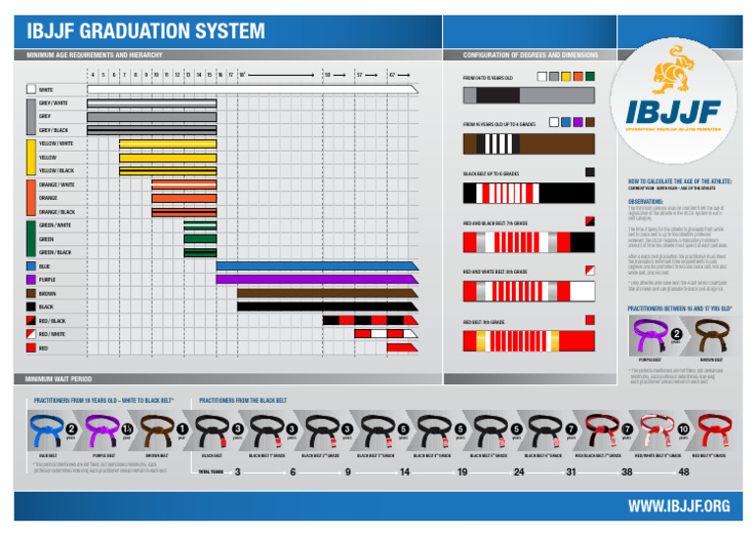Click the 2 years circle after the blue belt
Screen dimensions: 756x535
coord(71,429)
